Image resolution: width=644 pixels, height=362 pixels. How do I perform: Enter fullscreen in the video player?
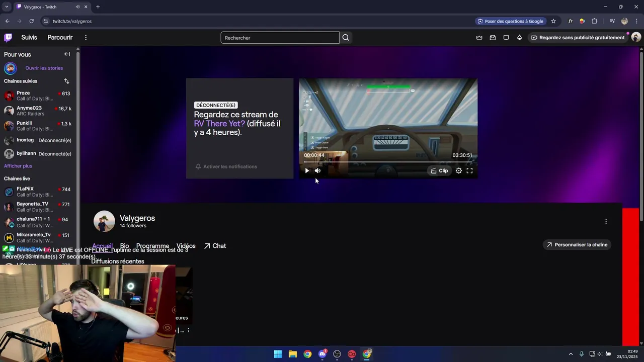pyautogui.click(x=469, y=170)
